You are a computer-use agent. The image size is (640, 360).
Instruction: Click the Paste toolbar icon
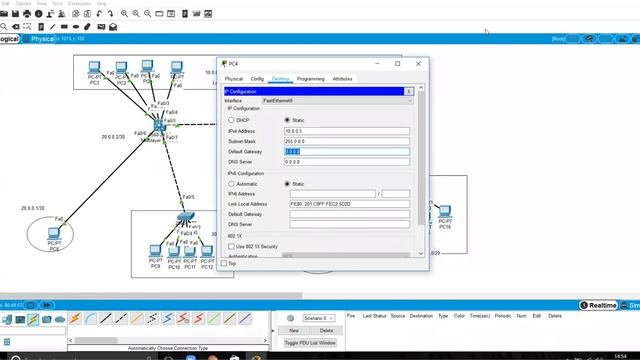tap(87, 14)
